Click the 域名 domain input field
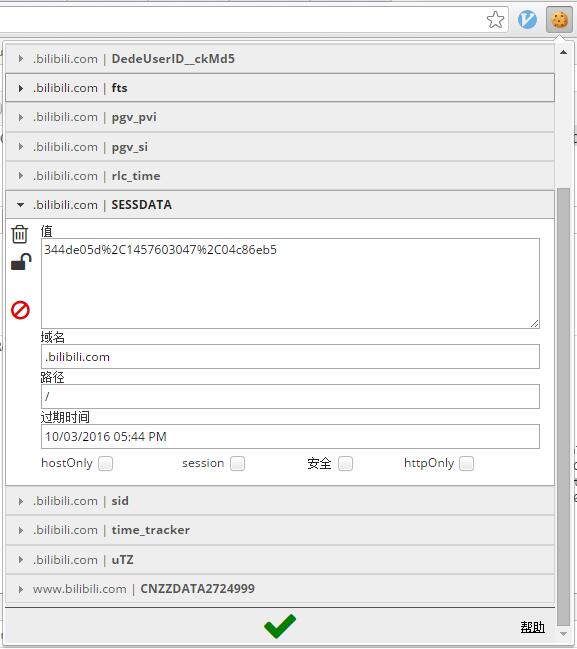This screenshot has height=649, width=577. tap(290, 356)
